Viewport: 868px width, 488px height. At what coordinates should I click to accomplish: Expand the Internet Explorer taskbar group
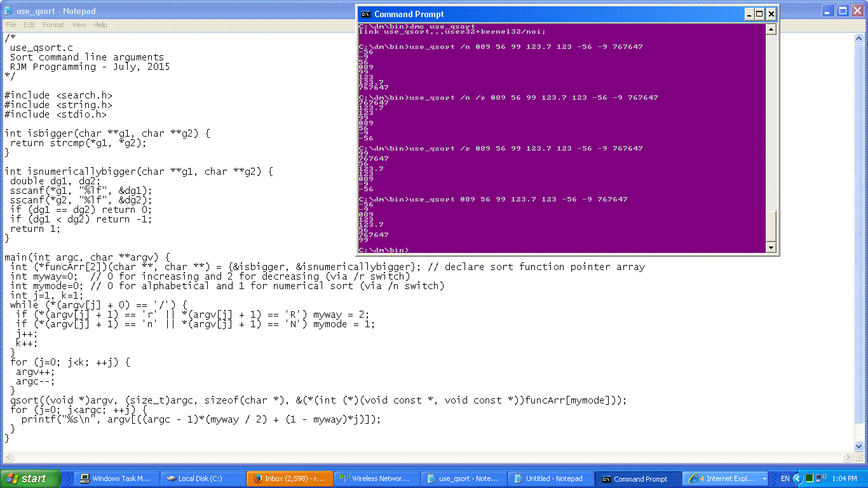pyautogui.click(x=726, y=478)
